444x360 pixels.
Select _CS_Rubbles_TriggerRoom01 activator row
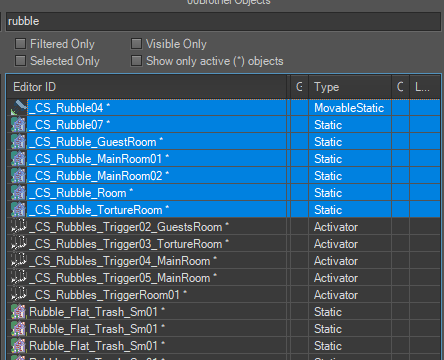point(224,295)
